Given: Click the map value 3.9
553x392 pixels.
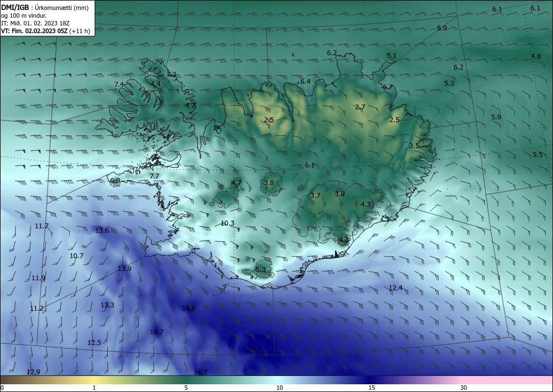Looking at the screenshot, I should 340,194.
